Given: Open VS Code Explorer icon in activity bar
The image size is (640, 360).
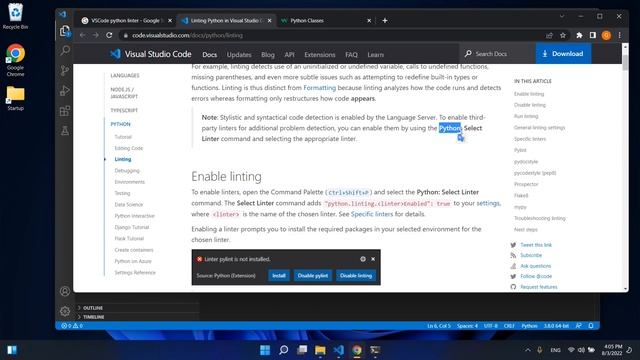Looking at the screenshot, I should [64, 31].
